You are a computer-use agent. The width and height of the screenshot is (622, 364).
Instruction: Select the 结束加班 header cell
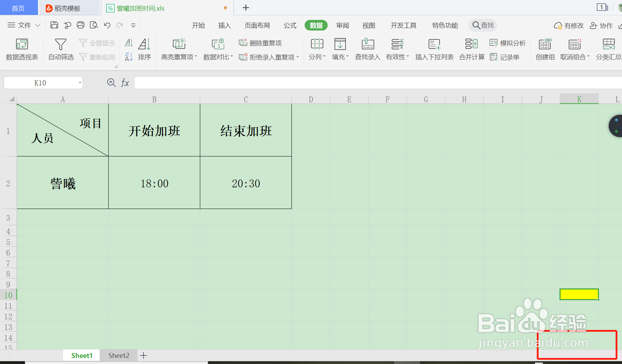(246, 130)
